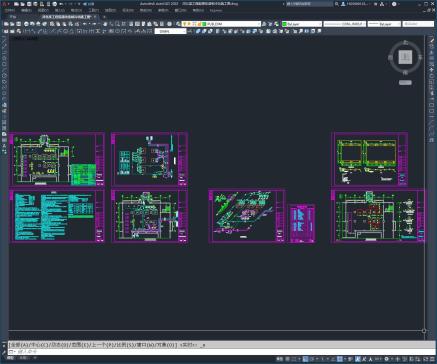Open the Edit menu

click(x=26, y=10)
